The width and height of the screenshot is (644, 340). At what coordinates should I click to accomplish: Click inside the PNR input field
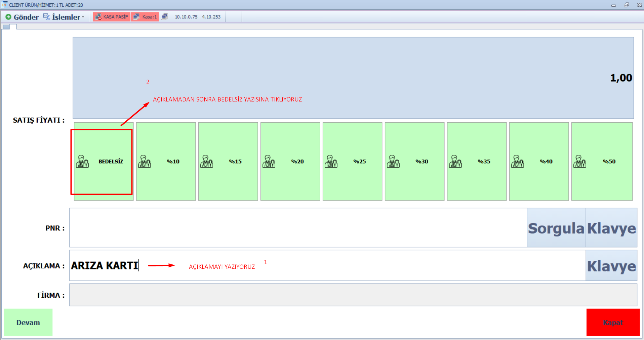coord(298,228)
